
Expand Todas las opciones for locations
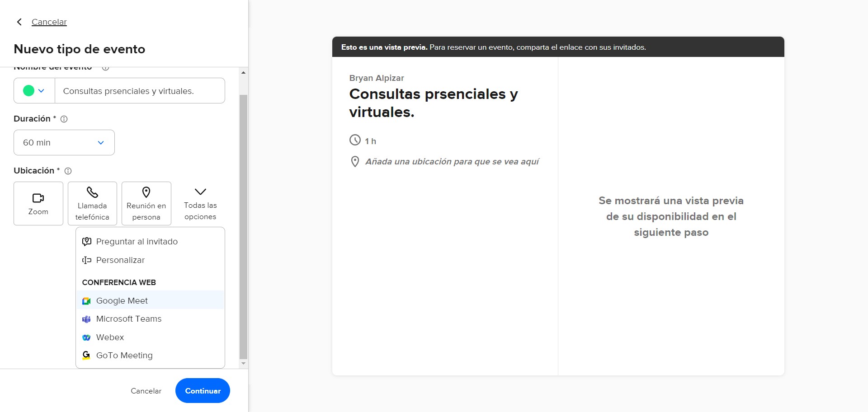[x=200, y=203]
